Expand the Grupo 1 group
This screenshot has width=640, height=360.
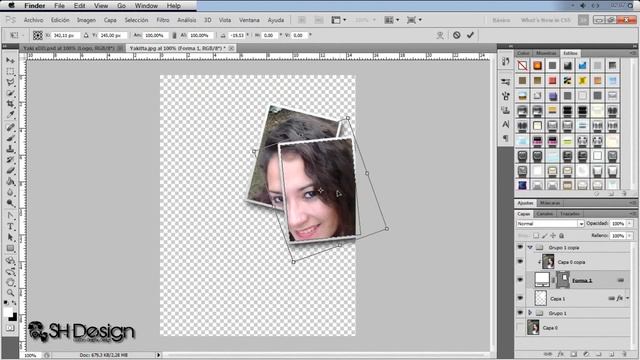click(530, 313)
